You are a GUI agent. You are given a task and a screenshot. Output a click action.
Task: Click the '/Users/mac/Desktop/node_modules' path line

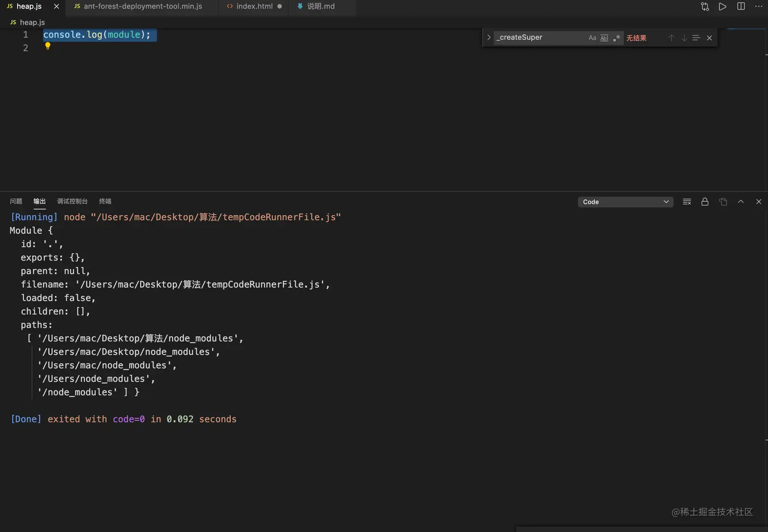pos(129,352)
